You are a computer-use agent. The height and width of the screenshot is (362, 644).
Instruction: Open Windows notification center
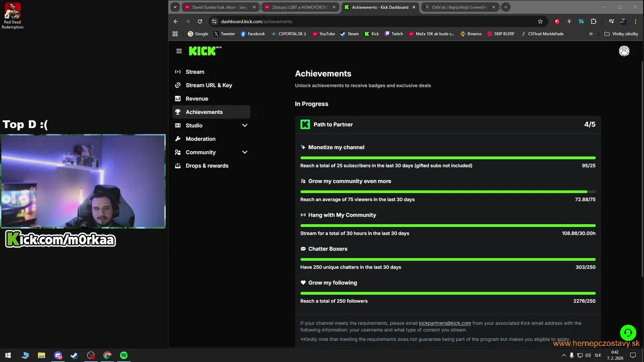pos(633,355)
